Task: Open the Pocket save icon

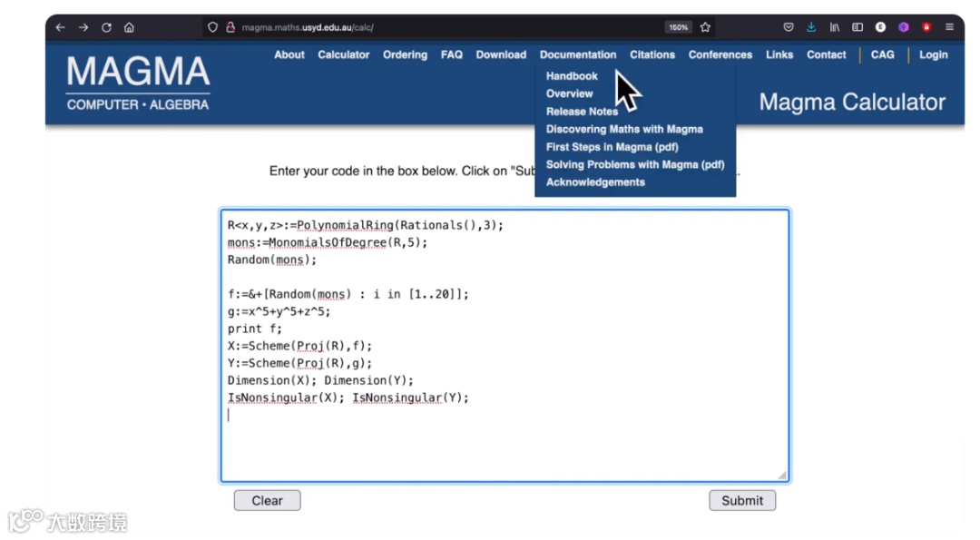Action: (789, 27)
